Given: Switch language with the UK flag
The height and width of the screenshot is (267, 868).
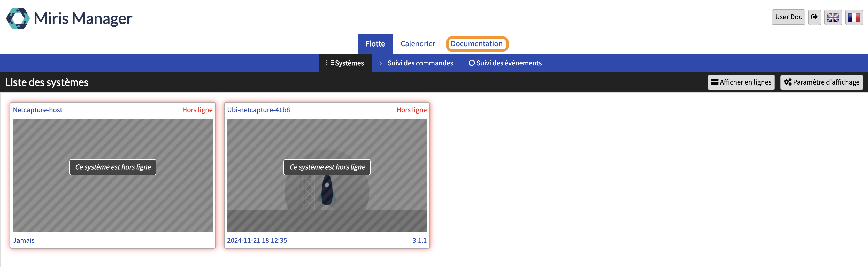Looking at the screenshot, I should pyautogui.click(x=833, y=17).
